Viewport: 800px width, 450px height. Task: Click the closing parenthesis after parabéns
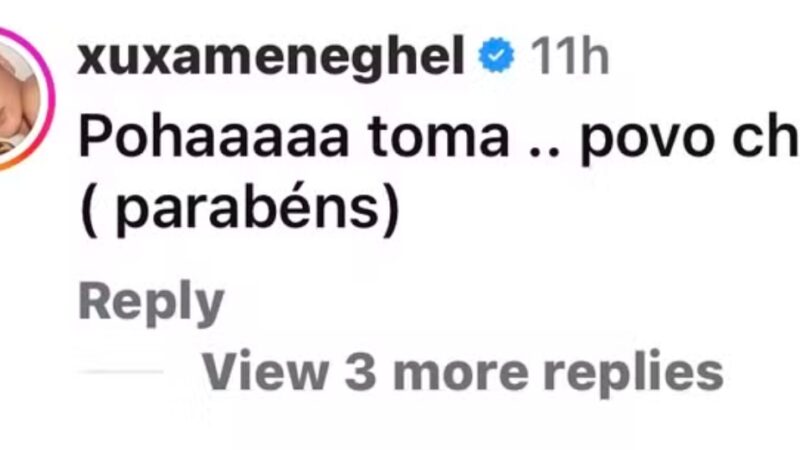click(x=390, y=210)
